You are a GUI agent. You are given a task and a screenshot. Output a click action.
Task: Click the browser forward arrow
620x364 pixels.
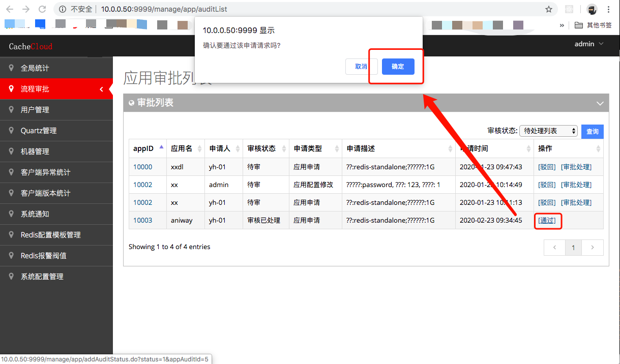click(x=26, y=9)
